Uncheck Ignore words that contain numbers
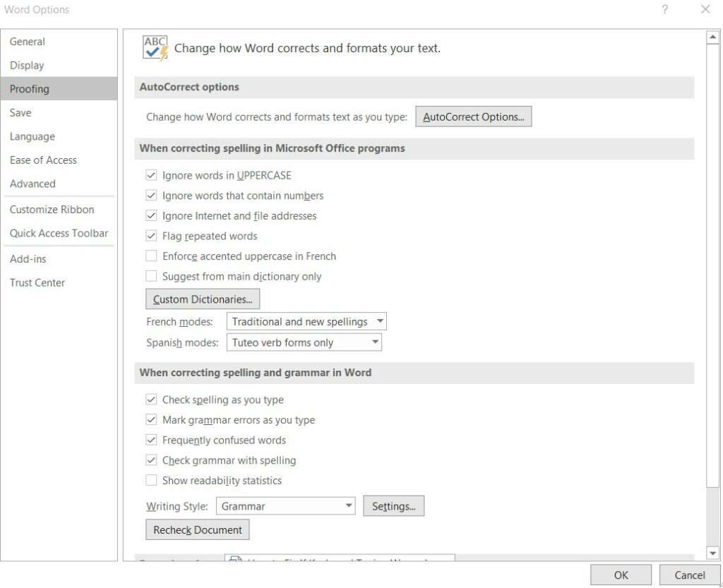Image resolution: width=723 pixels, height=588 pixels. [x=151, y=196]
